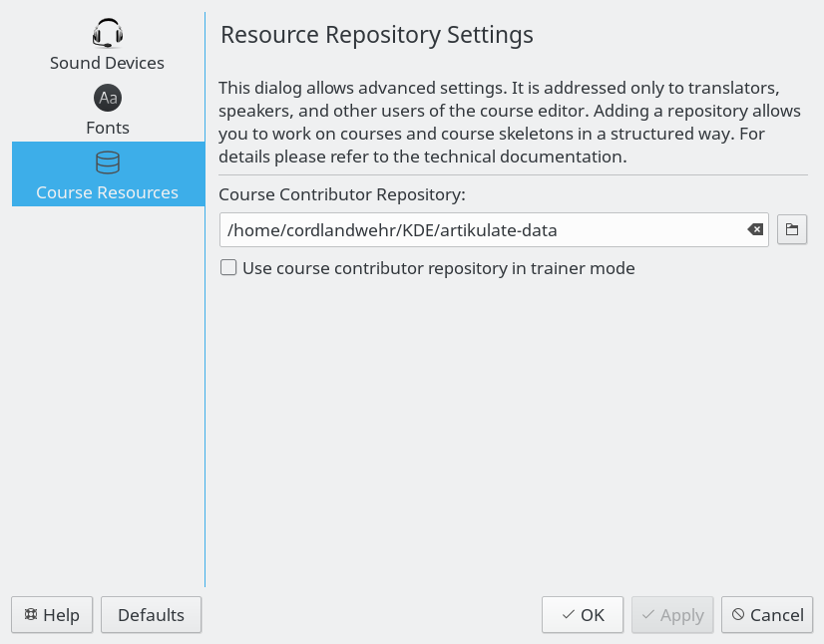
Task: Restore settings with the Defaults button
Action: coord(151,614)
